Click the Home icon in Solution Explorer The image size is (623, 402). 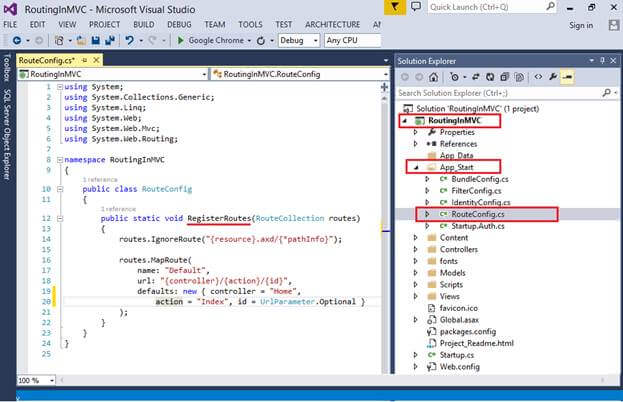point(433,77)
